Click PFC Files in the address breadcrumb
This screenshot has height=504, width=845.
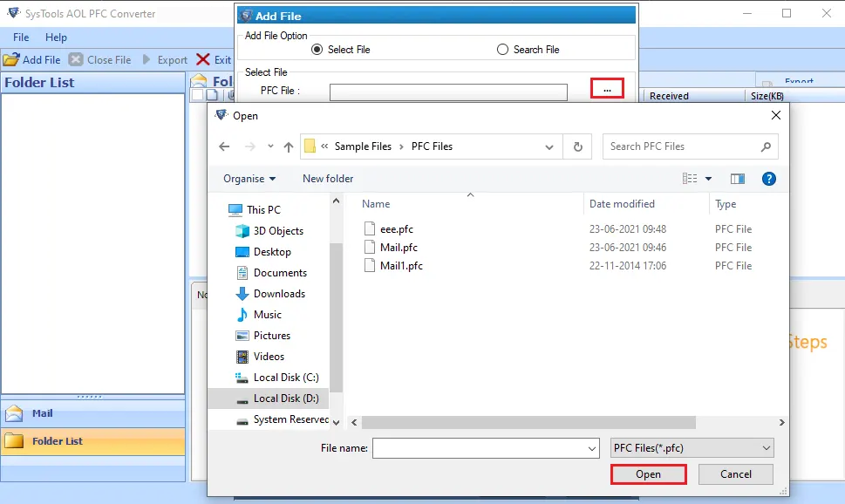432,146
